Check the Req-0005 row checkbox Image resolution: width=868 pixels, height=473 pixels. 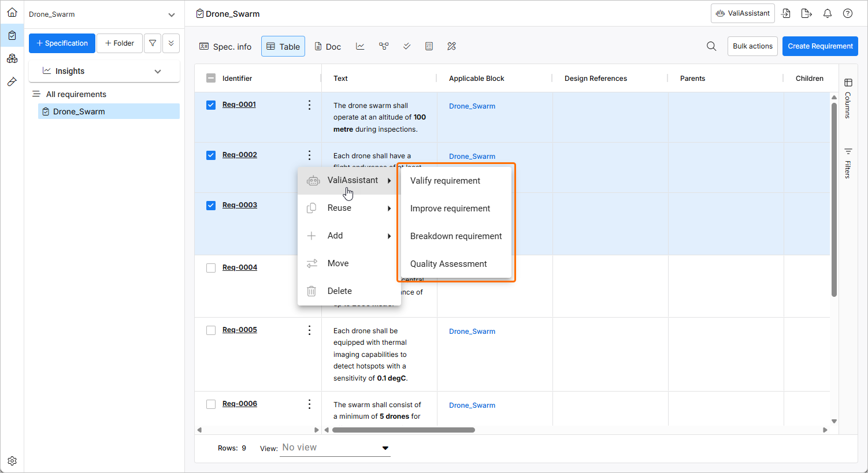(x=211, y=330)
